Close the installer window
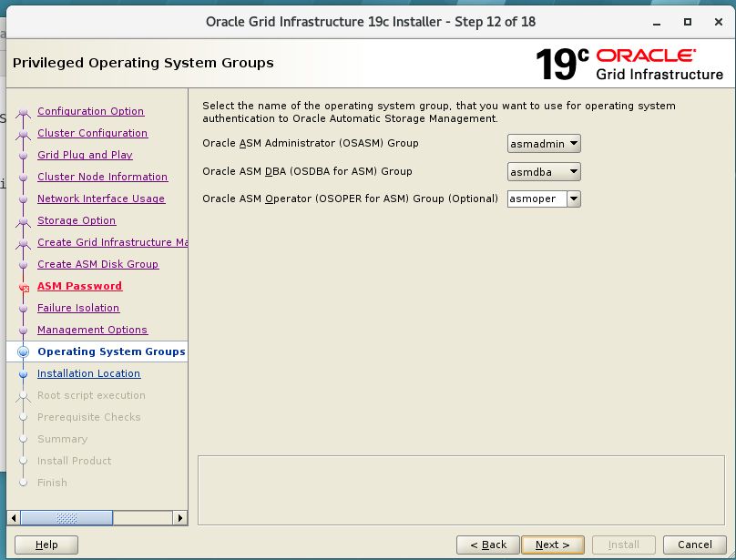 [719, 22]
